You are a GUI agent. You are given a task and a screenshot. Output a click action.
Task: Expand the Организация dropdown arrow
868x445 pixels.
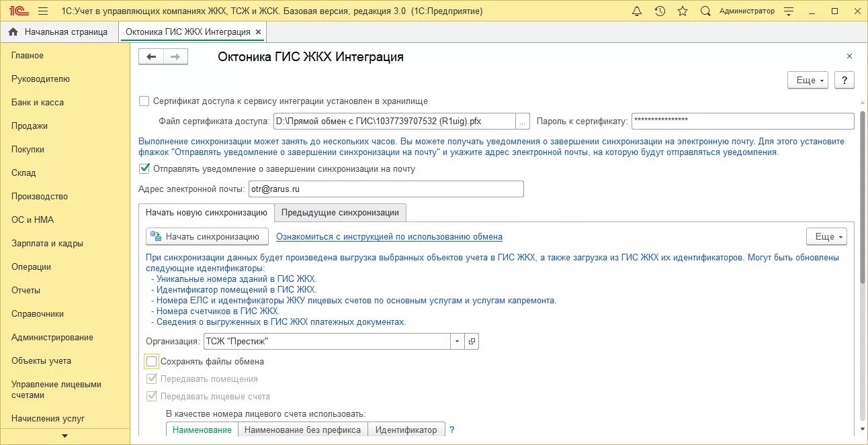pyautogui.click(x=457, y=342)
